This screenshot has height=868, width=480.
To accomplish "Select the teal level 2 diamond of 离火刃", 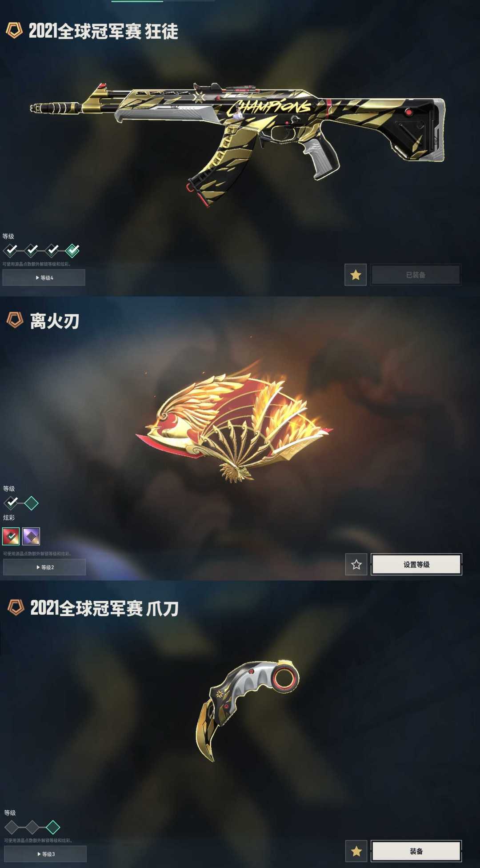I will [31, 503].
